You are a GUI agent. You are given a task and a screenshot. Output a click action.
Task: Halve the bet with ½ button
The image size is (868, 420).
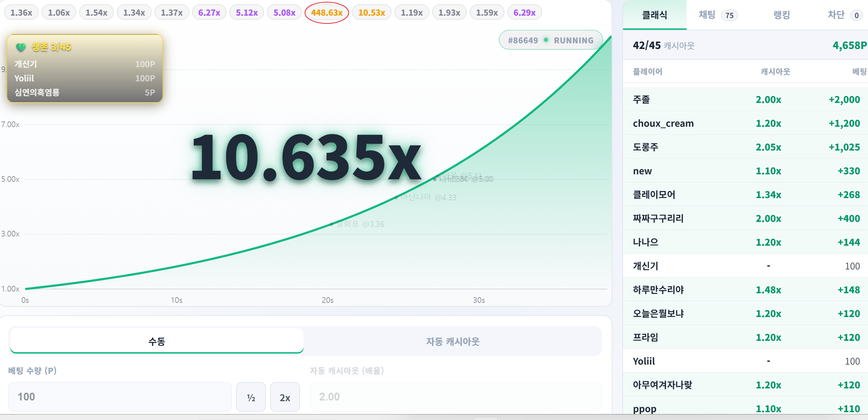point(251,397)
